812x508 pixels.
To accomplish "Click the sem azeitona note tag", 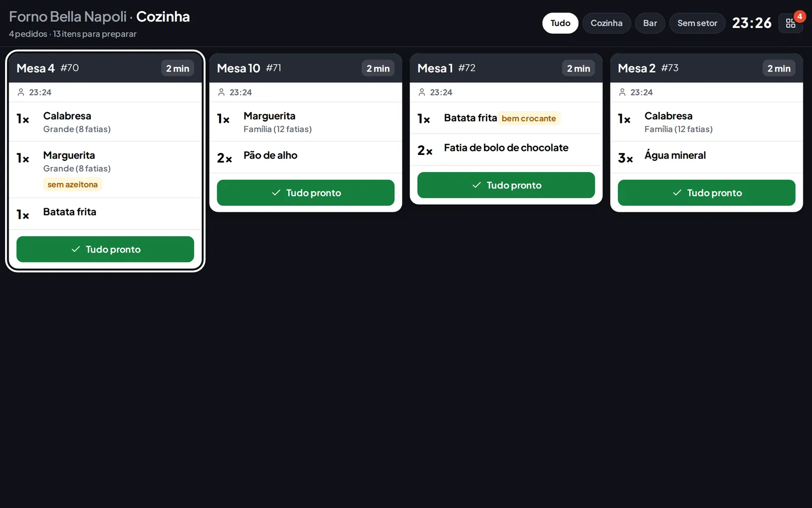I will pyautogui.click(x=73, y=184).
